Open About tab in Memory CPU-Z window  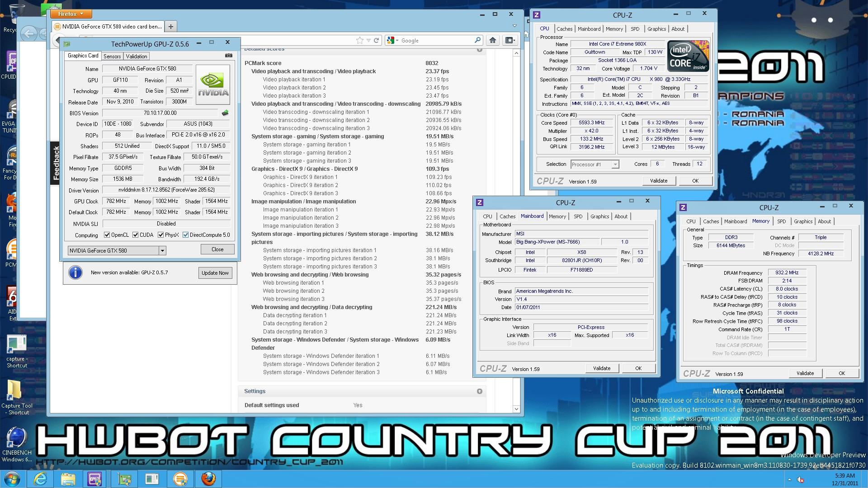tap(824, 221)
